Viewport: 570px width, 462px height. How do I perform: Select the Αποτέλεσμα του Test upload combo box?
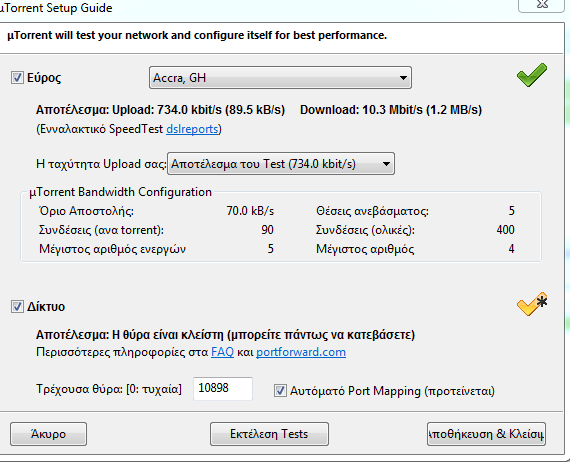[x=281, y=164]
